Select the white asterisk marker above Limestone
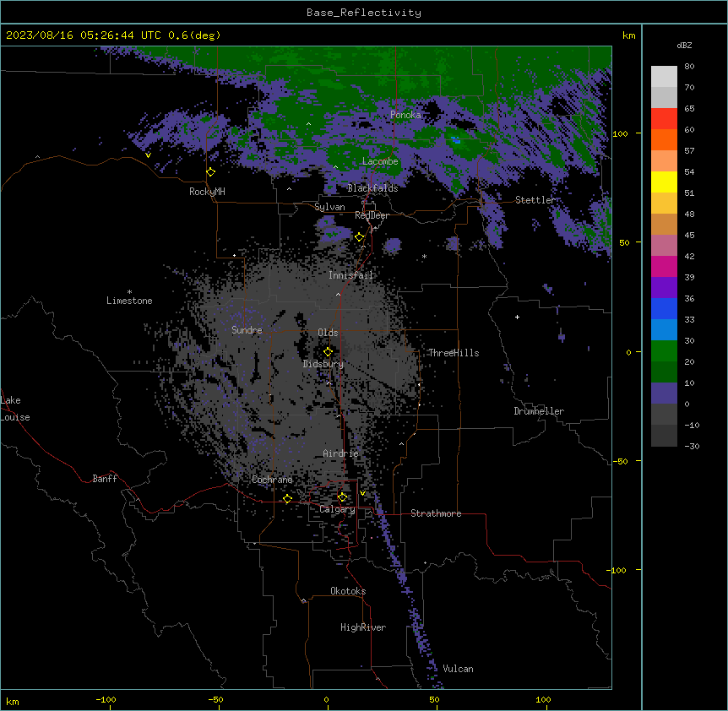Screen dimensions: 728x711 click(129, 292)
